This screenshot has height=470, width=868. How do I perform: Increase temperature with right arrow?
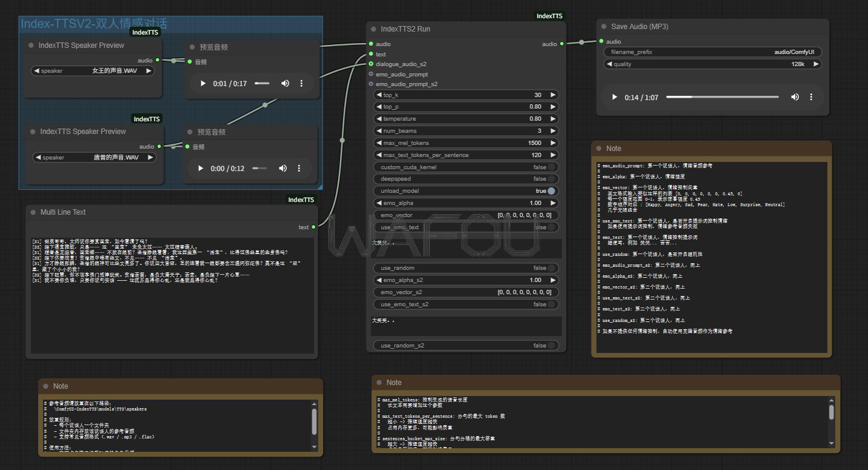point(553,119)
